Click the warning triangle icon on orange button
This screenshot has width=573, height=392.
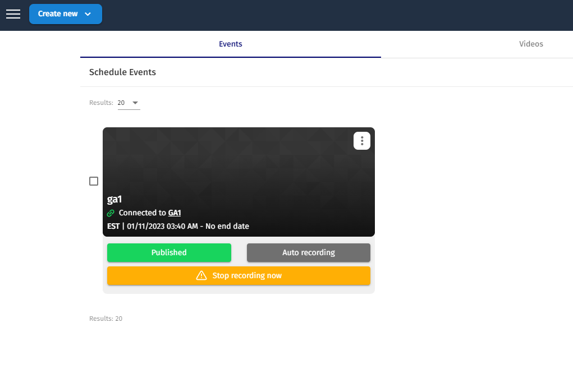[201, 275]
